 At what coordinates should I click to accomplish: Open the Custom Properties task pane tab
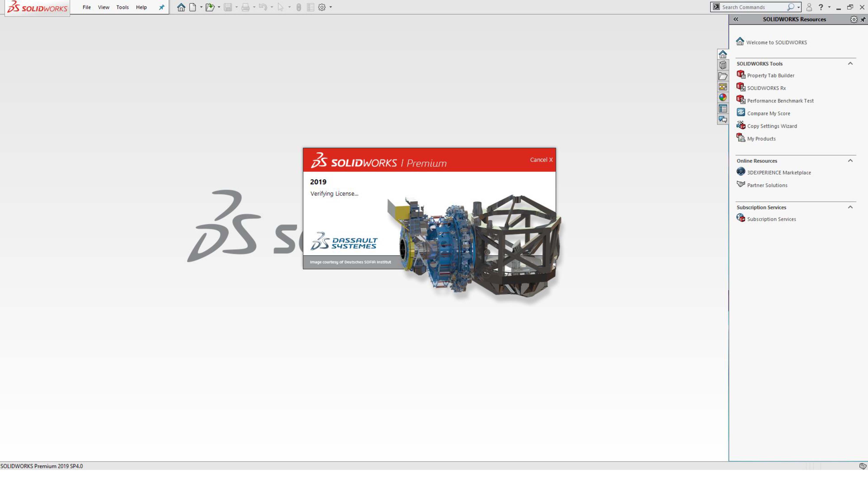(723, 109)
